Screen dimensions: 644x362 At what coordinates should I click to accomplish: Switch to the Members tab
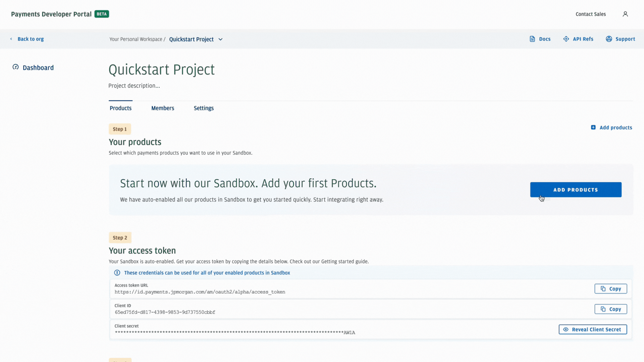[163, 108]
